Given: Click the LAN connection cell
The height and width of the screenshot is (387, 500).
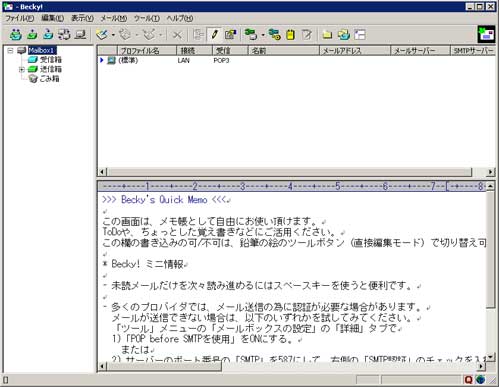Looking at the screenshot, I should (184, 60).
